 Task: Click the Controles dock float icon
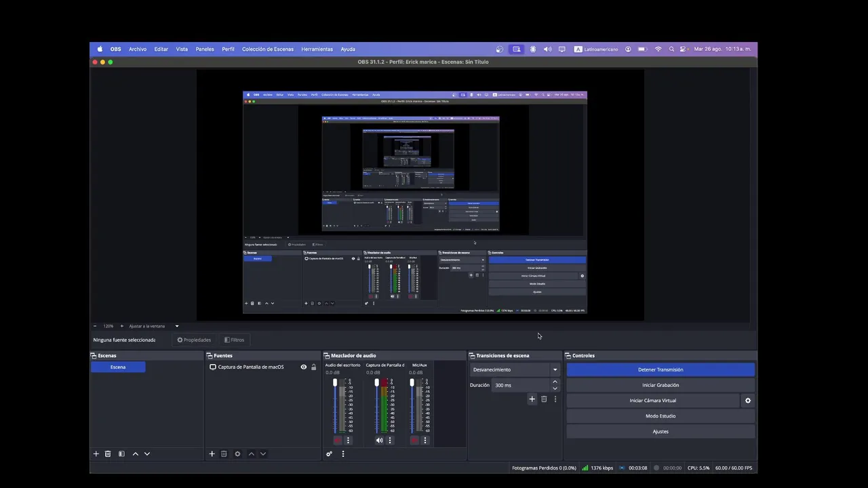tap(568, 356)
